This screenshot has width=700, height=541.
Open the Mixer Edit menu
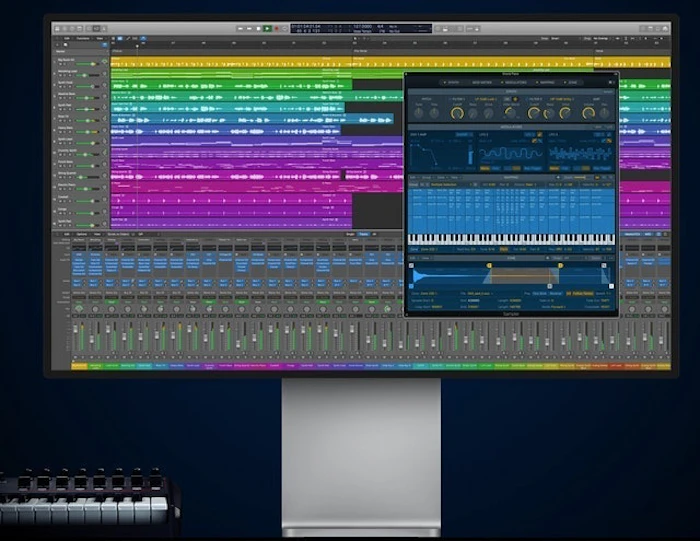(x=67, y=234)
